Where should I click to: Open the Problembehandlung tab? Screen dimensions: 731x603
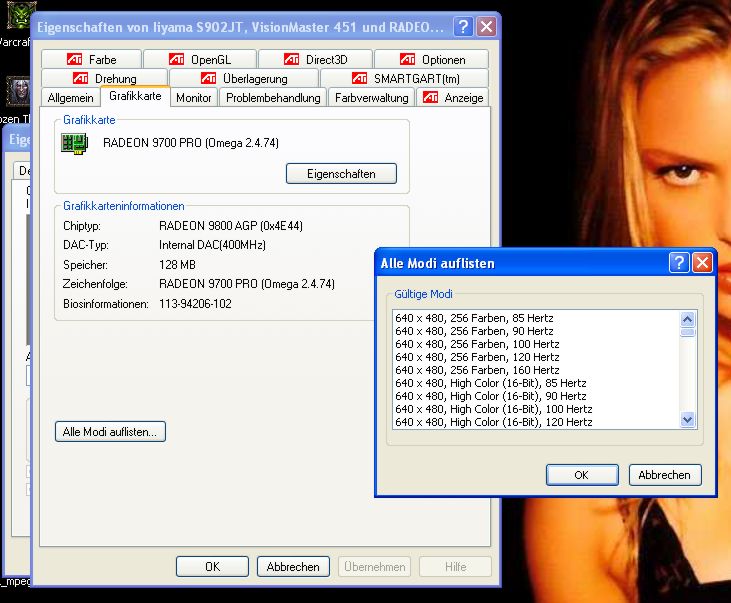(273, 97)
